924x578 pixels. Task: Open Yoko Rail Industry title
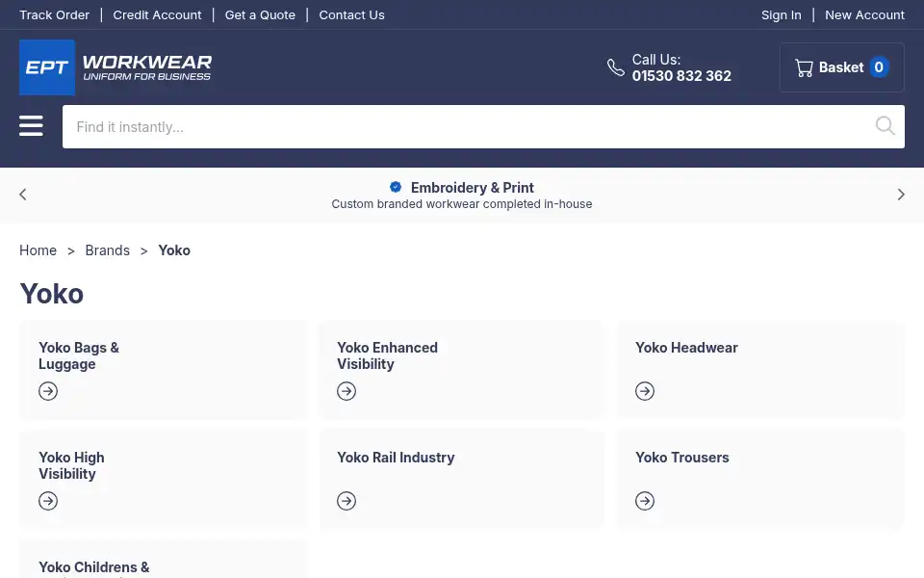(396, 457)
